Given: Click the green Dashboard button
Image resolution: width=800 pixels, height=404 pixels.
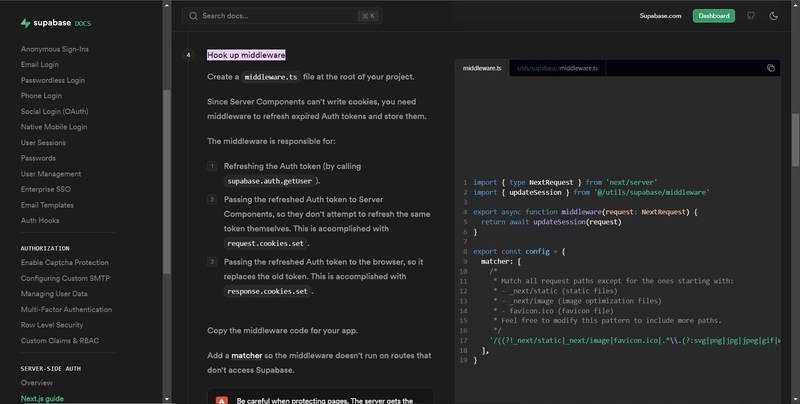Looking at the screenshot, I should pos(713,16).
